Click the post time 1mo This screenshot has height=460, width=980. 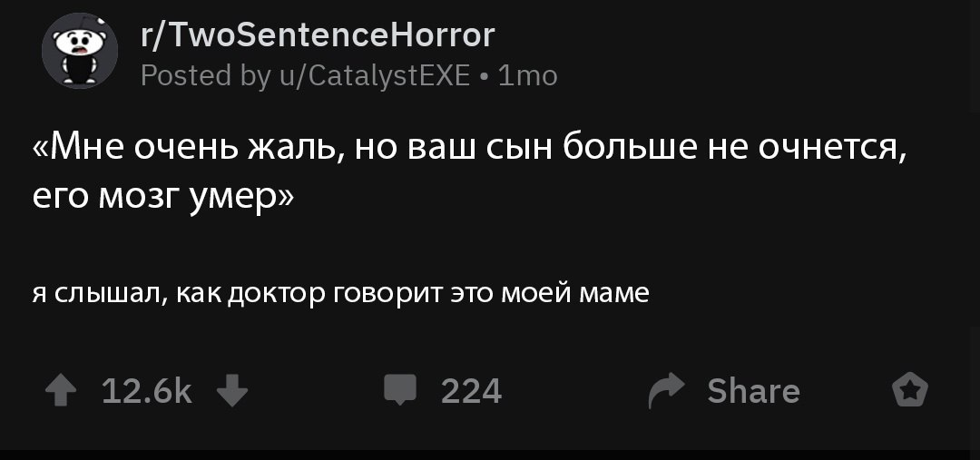click(x=527, y=76)
